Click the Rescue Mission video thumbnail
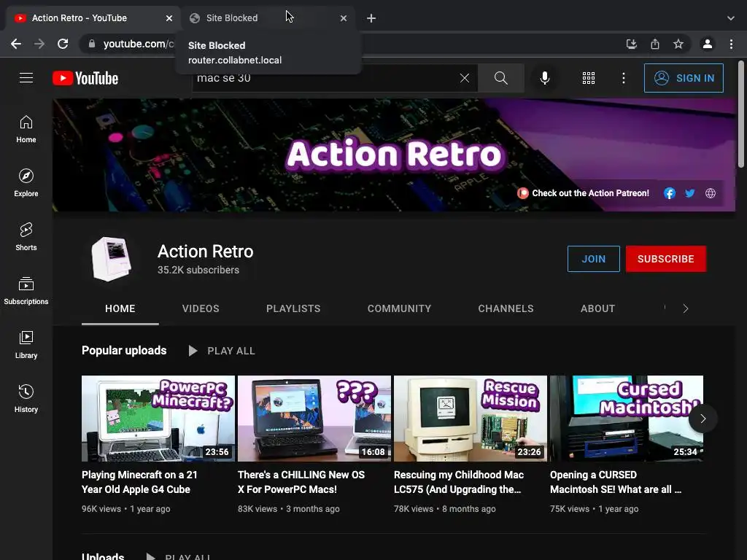 (471, 419)
